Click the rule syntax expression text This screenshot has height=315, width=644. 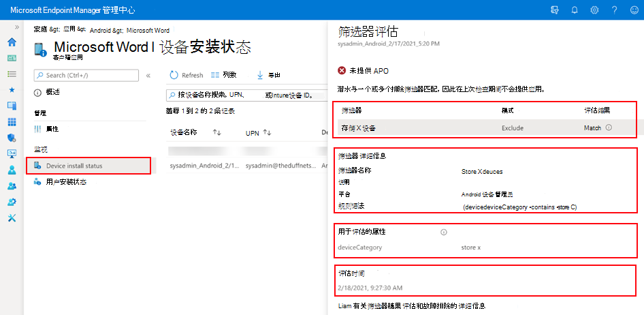[519, 207]
